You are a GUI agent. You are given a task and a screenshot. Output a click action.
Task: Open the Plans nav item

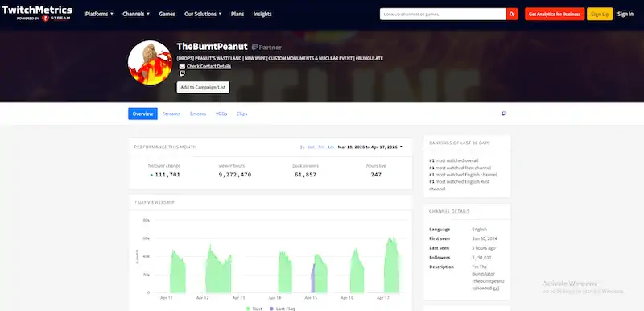click(237, 14)
